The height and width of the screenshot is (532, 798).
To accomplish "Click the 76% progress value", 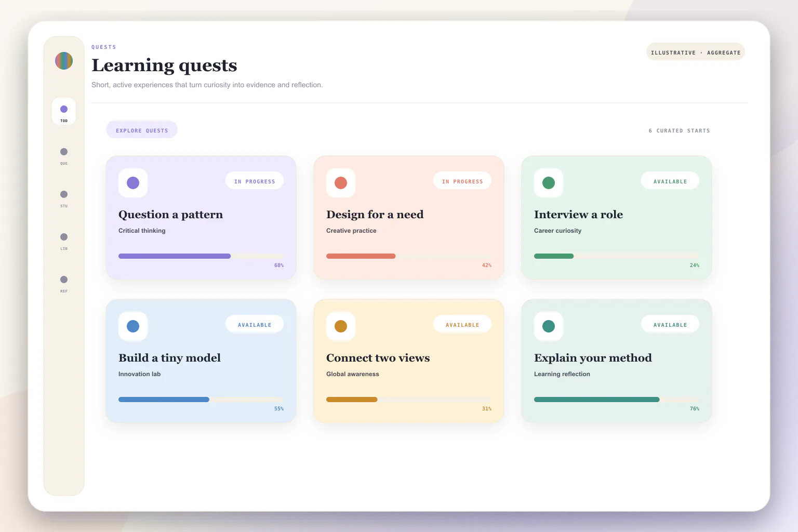I will click(x=695, y=409).
